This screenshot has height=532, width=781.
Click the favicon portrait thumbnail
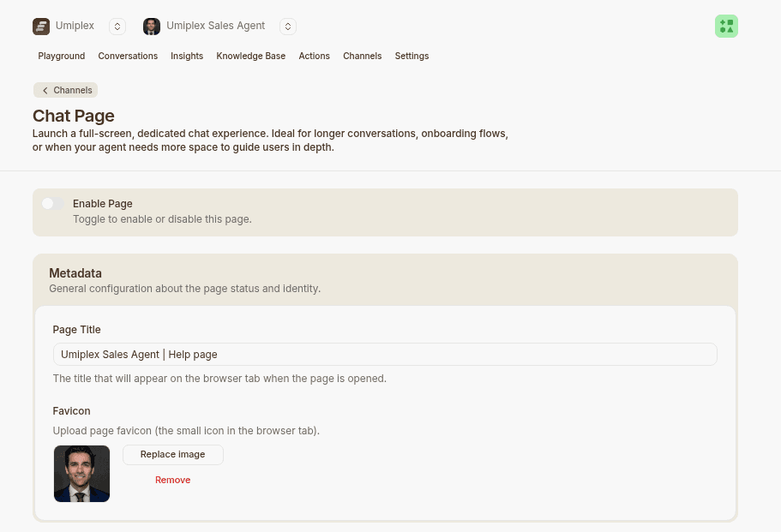point(81,474)
